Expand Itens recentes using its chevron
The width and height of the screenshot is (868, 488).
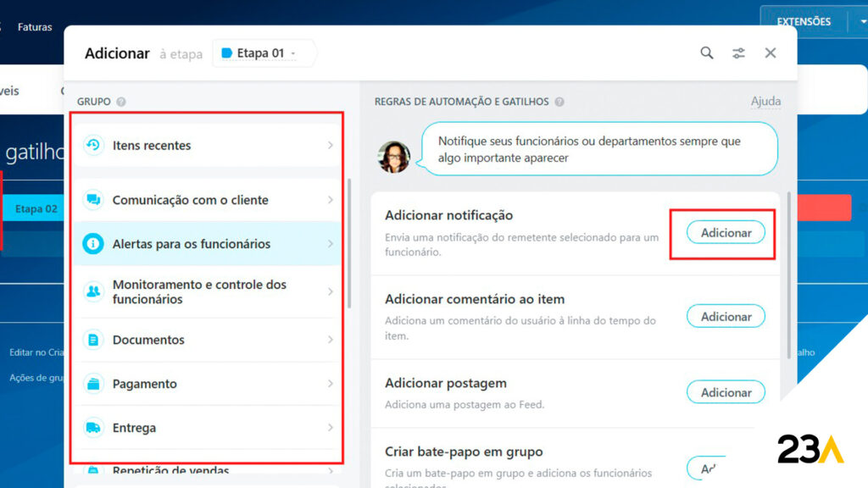point(331,145)
